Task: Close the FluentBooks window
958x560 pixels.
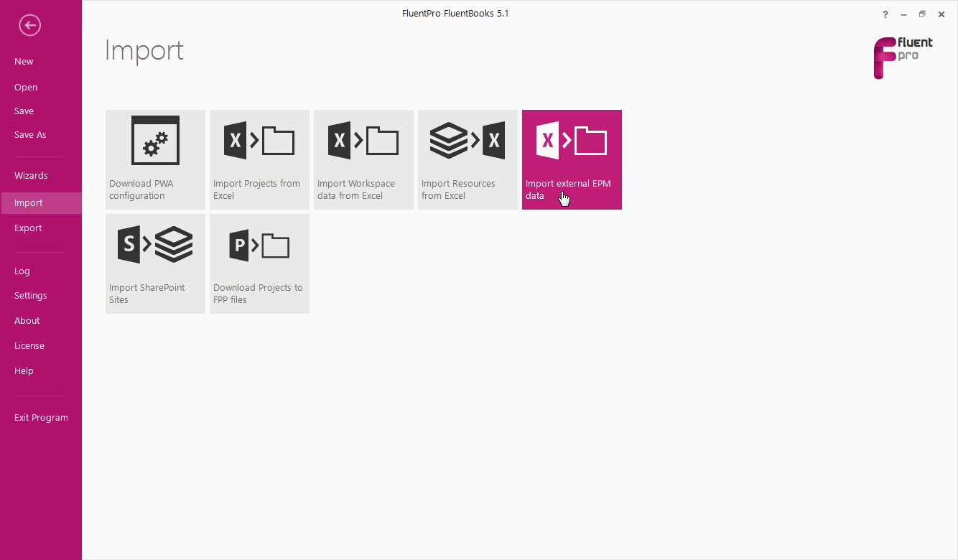Action: coord(941,14)
